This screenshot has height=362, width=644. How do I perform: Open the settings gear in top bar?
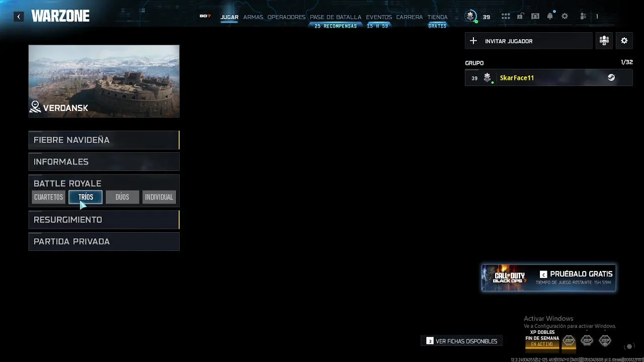[x=565, y=17]
